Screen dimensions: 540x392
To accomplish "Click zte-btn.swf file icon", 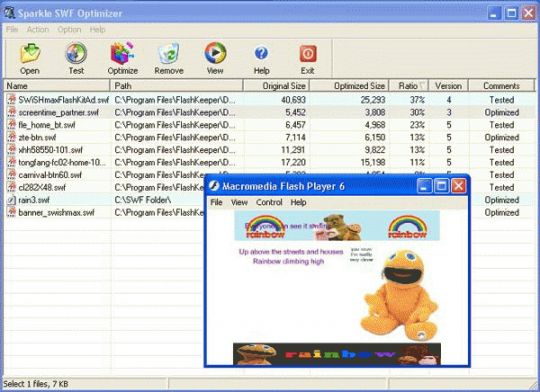I will click(x=11, y=137).
